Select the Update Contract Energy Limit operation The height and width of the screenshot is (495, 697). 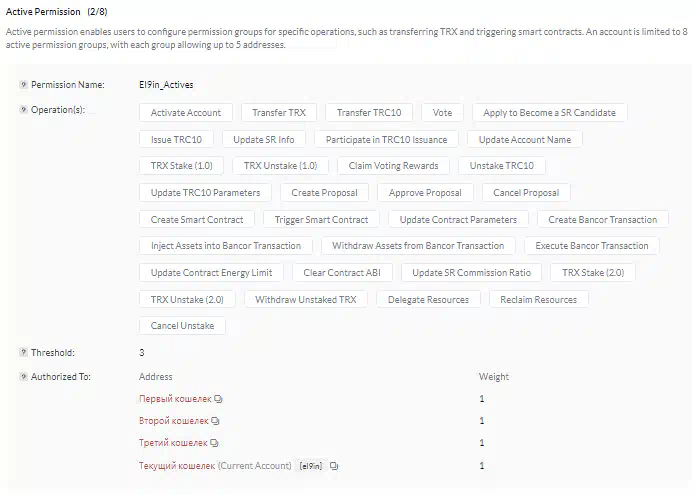[211, 273]
